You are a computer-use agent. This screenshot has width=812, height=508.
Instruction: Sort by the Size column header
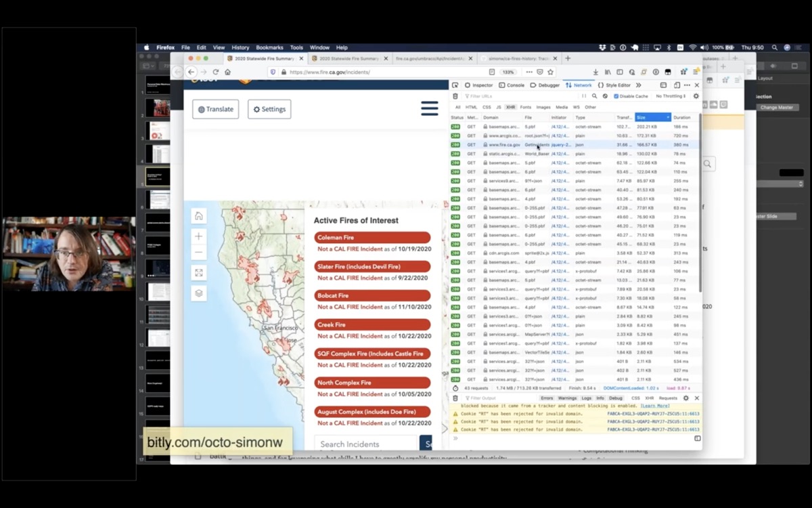[652, 117]
